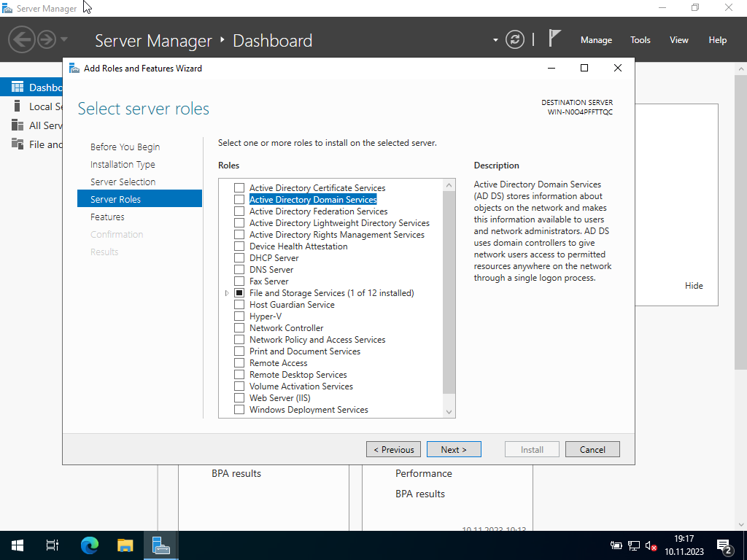Open BPA results under Performance
747x560 pixels.
point(420,494)
